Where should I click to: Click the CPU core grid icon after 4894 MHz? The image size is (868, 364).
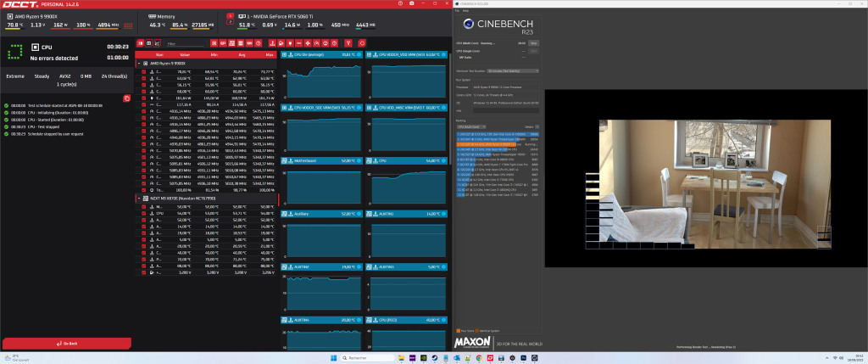[129, 25]
